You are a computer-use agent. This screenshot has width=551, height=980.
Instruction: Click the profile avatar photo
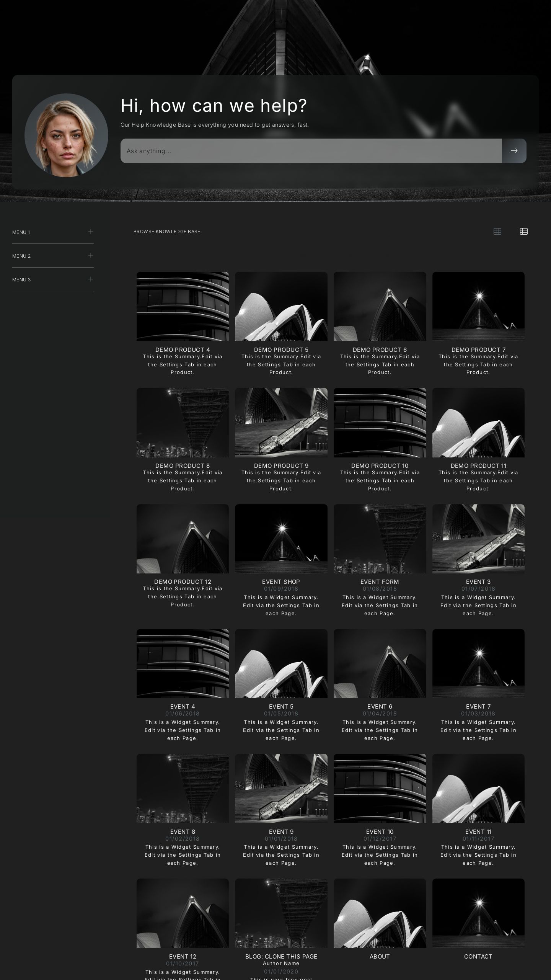66,135
